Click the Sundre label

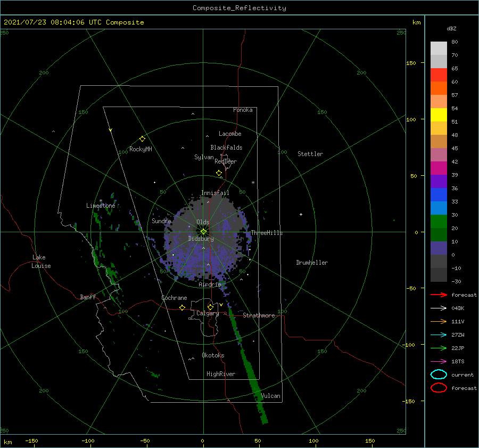[161, 221]
